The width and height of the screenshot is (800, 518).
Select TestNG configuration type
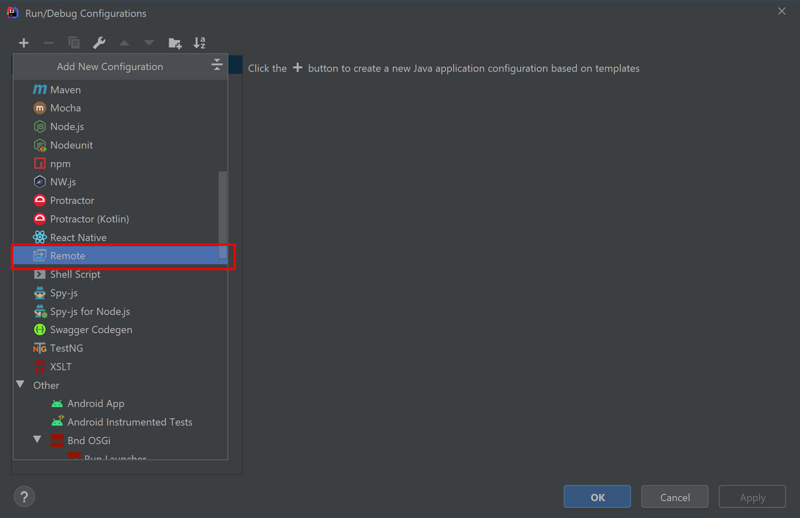point(120,348)
